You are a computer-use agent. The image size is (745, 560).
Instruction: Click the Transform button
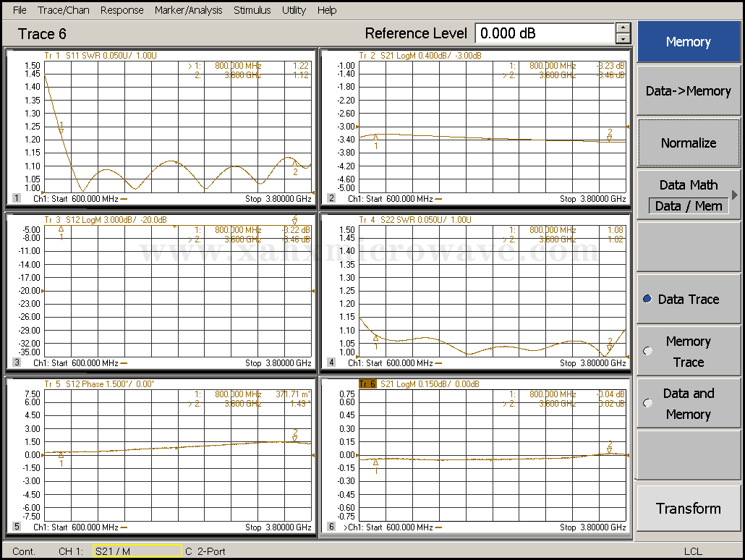click(x=688, y=508)
